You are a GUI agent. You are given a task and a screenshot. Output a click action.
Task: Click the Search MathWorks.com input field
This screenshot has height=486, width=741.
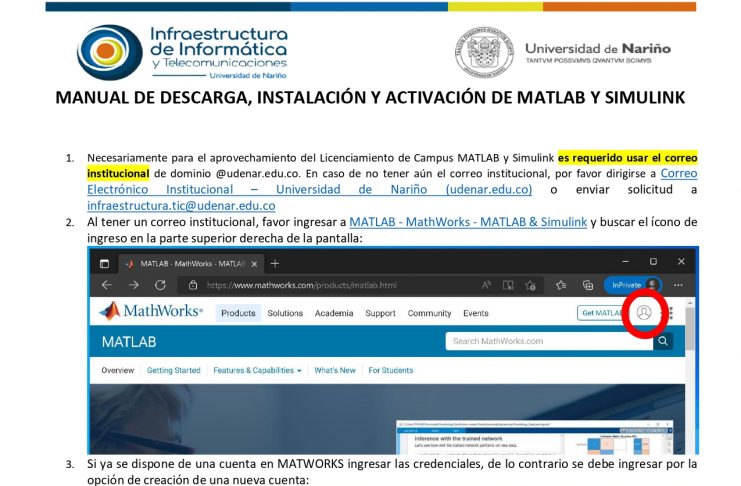549,341
